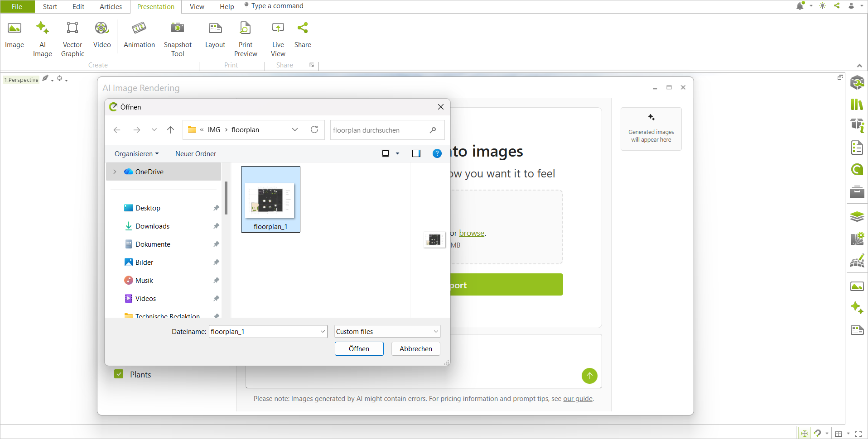Viewport: 868px width, 439px height.
Task: Launch the AI Image ribbon tool
Action: click(43, 39)
